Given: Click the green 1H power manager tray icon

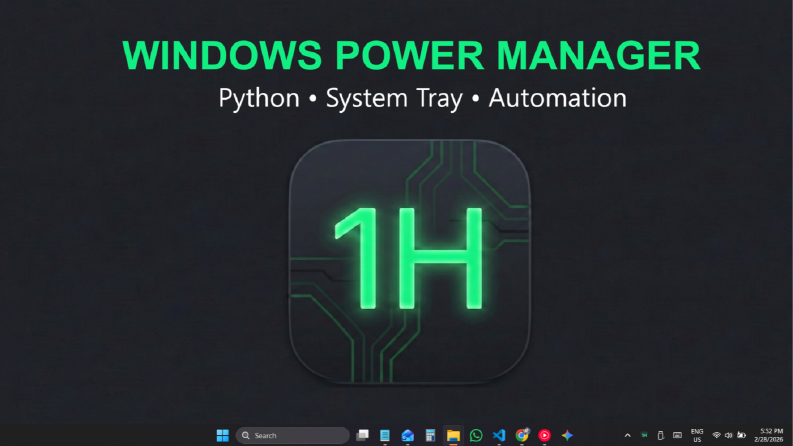Looking at the screenshot, I should pyautogui.click(x=644, y=435).
